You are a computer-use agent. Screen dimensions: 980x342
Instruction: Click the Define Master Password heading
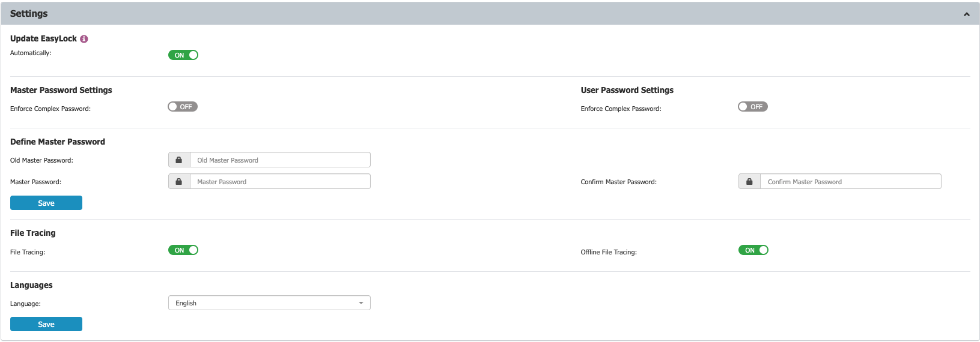tap(58, 142)
